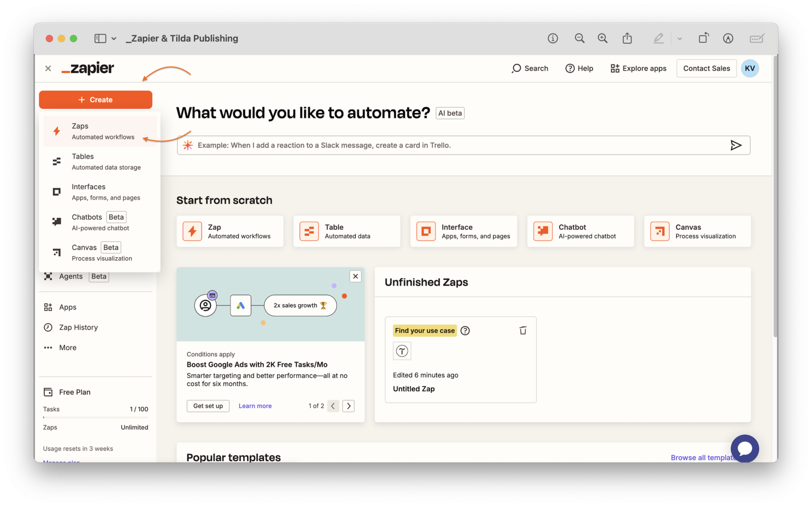Click the Tilda app icon in Untitled Zap
This screenshot has width=812, height=507.
point(402,351)
